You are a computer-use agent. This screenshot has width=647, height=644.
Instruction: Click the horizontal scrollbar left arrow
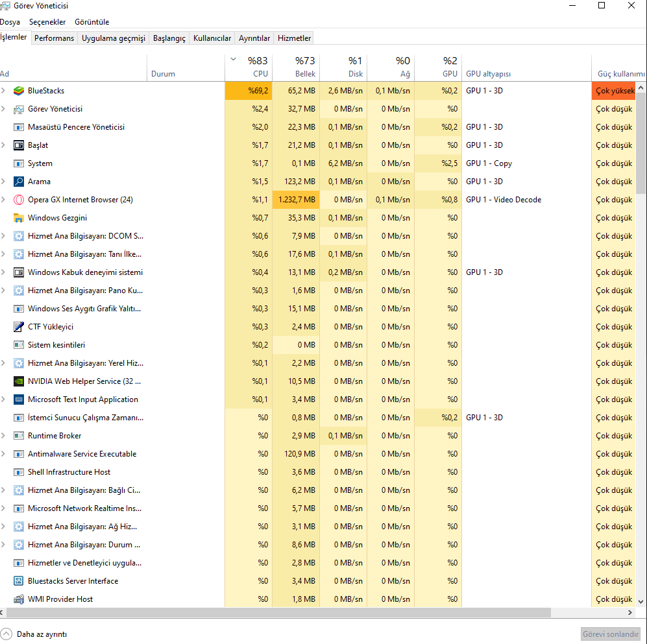coord(2,612)
